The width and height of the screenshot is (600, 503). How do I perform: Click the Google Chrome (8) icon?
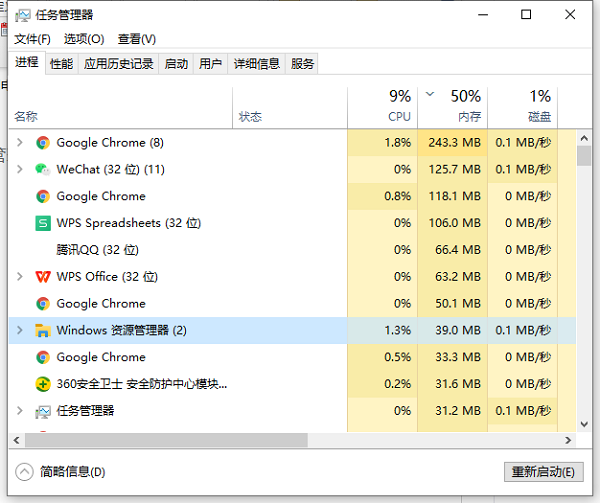point(43,143)
